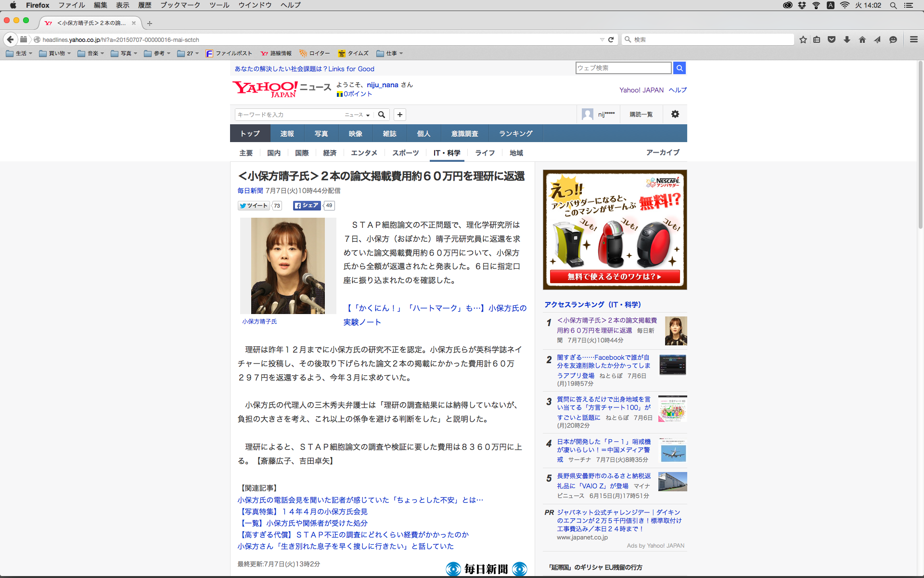Click the ツイート share button
The image size is (924, 578).
(x=254, y=206)
